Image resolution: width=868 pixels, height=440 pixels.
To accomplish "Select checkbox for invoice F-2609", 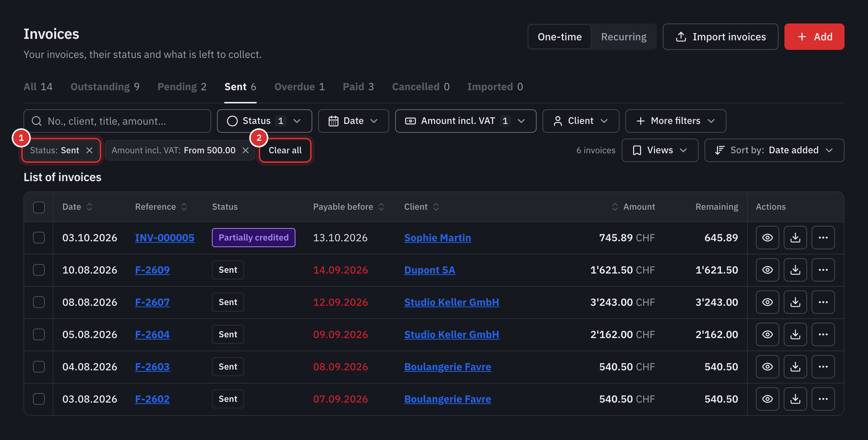I will (39, 270).
